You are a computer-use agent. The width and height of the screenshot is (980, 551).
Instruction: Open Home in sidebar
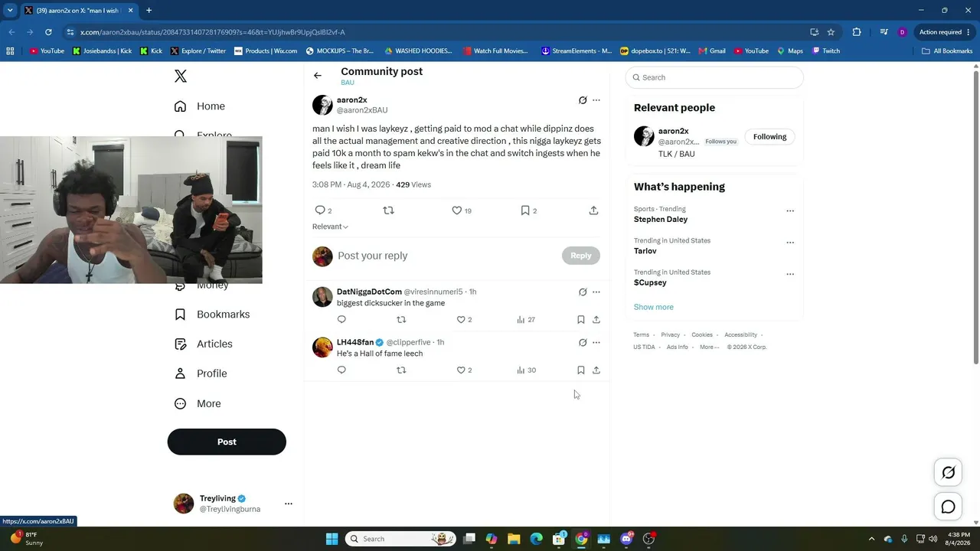pos(200,106)
